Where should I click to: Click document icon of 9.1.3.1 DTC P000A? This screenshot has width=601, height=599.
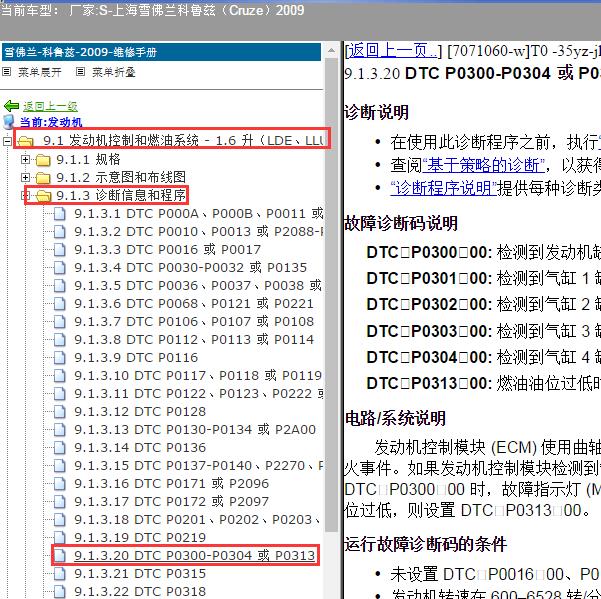click(x=59, y=213)
